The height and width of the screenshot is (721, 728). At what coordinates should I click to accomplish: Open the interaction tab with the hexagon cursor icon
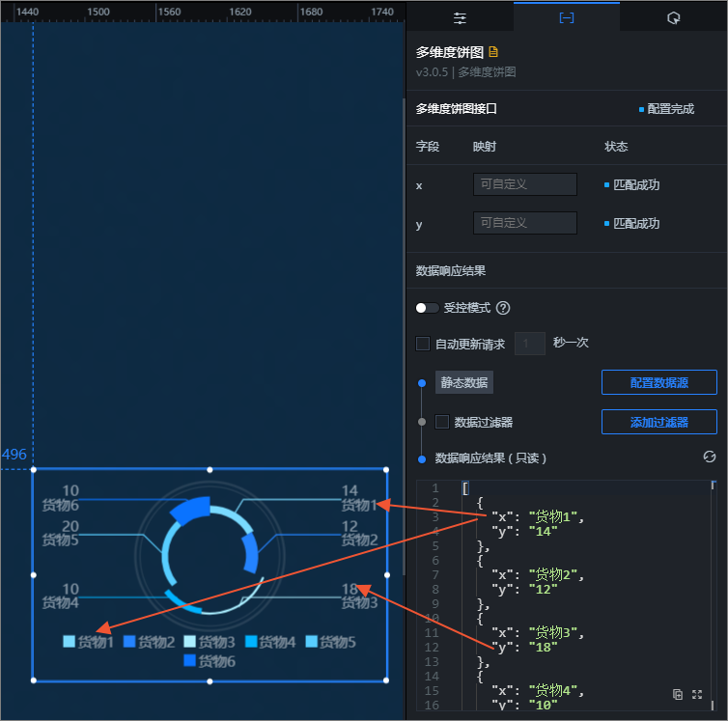[x=673, y=18]
